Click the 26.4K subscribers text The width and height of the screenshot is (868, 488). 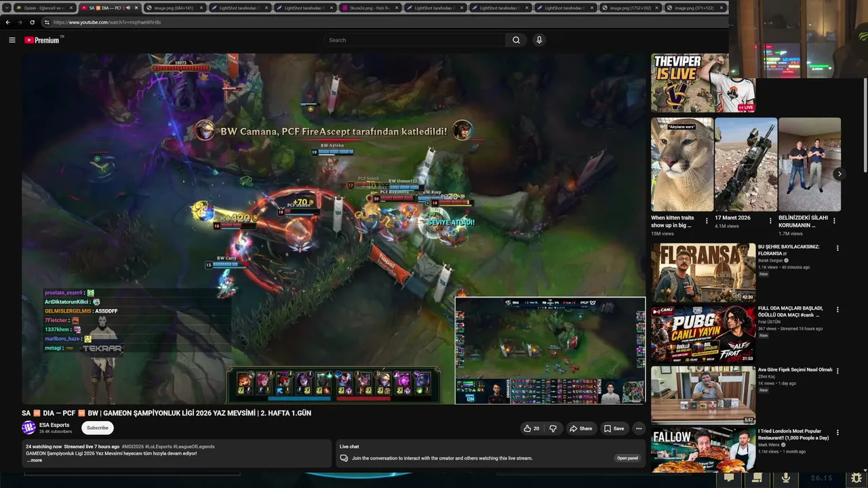click(x=56, y=432)
